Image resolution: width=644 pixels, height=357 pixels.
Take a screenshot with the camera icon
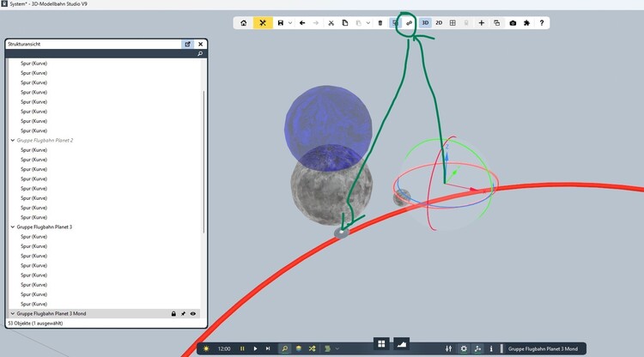pos(513,23)
